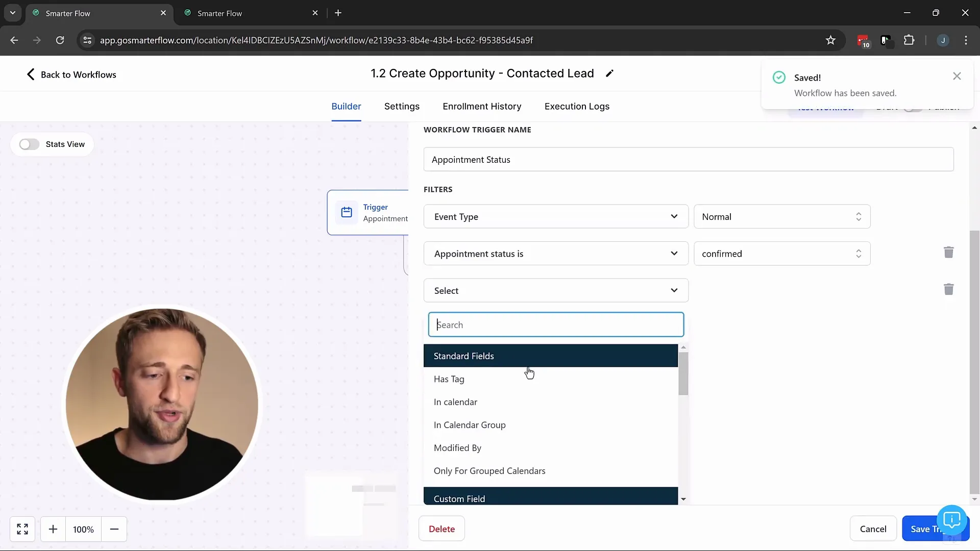Zoom out on the canvas with minus button
Screen dimensions: 980x551
click(x=114, y=529)
